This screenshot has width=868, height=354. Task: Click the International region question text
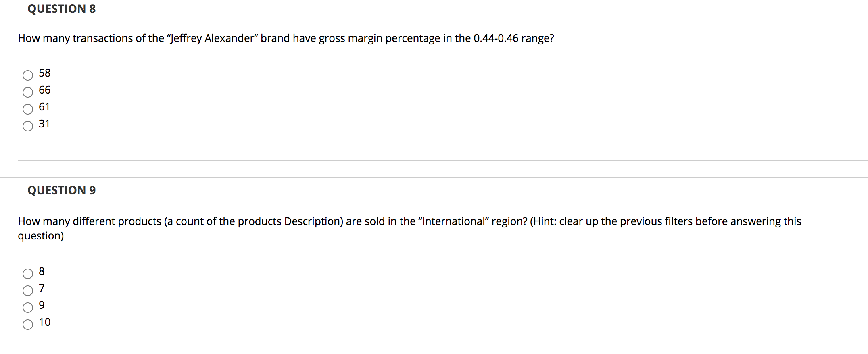coord(409,228)
